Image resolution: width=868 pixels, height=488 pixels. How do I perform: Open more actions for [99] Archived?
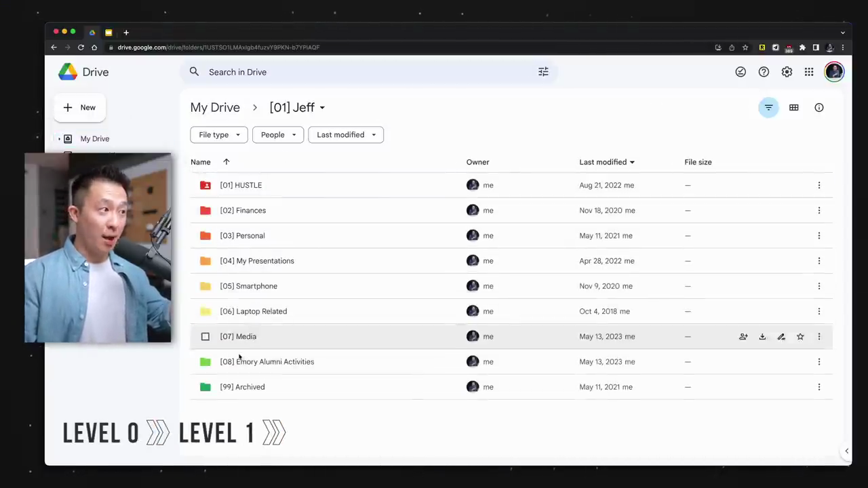[x=818, y=386]
